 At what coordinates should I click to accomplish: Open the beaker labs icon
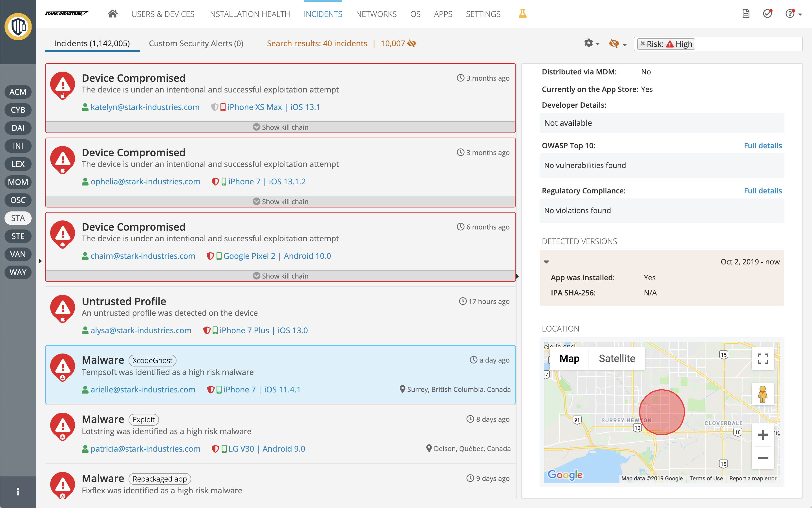522,14
